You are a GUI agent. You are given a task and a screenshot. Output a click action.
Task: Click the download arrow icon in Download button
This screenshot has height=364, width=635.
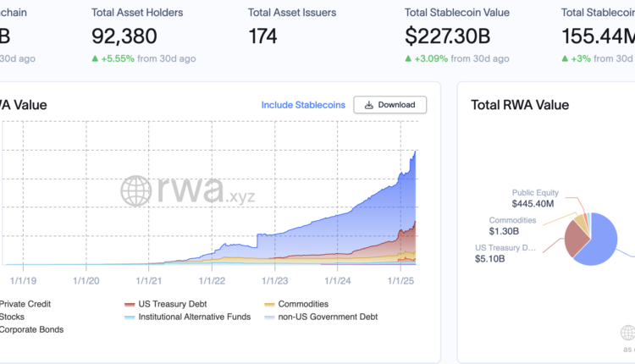(x=368, y=105)
